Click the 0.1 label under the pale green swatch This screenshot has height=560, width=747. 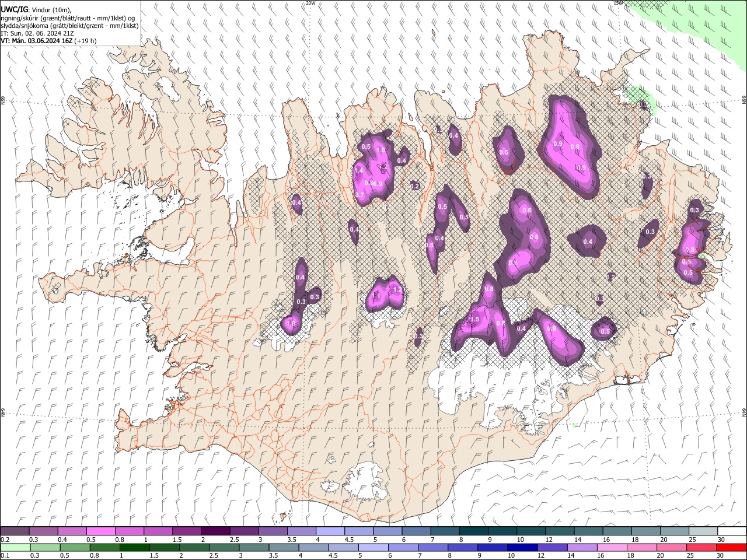pos(4,556)
